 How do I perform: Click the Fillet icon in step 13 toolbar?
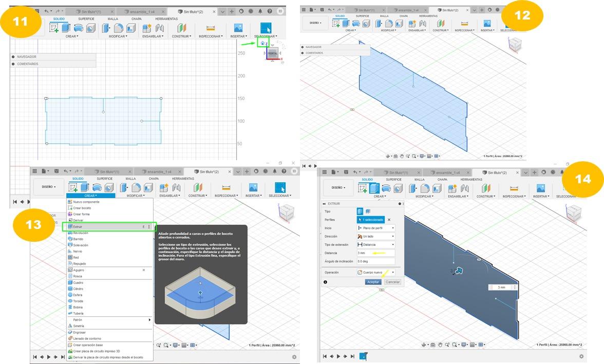click(x=136, y=187)
